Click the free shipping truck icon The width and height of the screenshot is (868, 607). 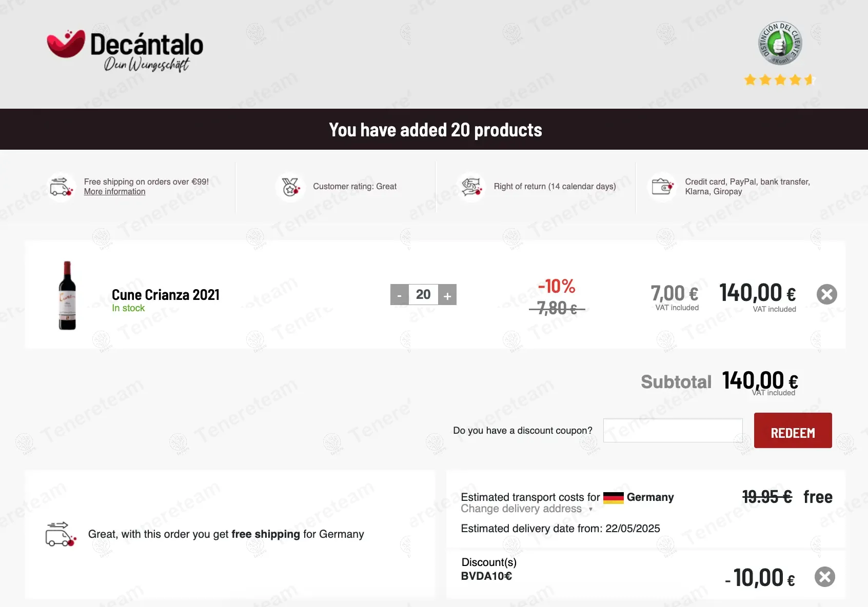(x=62, y=187)
